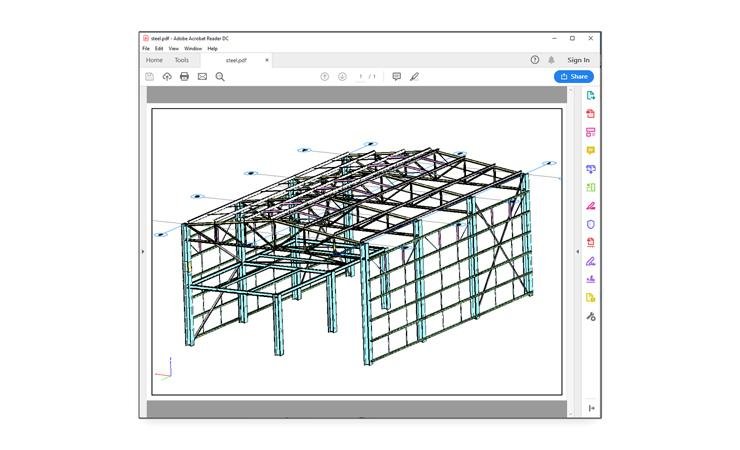This screenshot has height=450, width=740.
Task: Click the Sign In link
Action: click(x=578, y=60)
